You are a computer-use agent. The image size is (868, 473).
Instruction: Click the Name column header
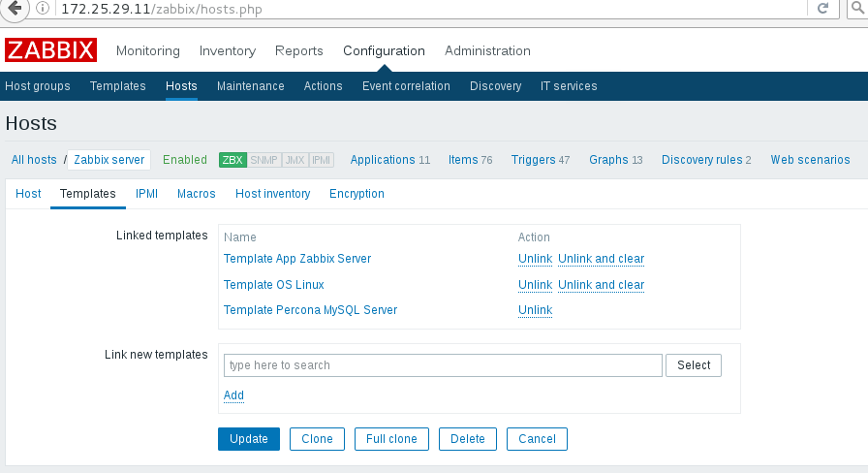point(239,237)
